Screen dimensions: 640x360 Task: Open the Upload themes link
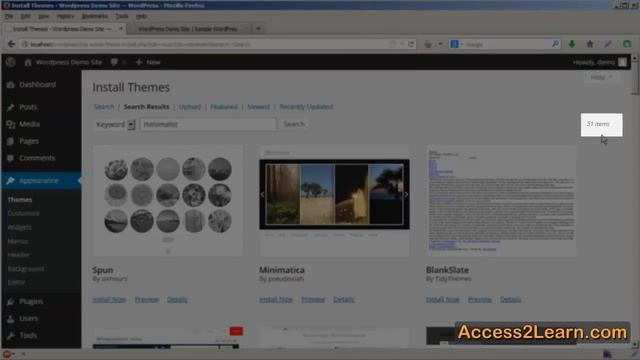190,107
